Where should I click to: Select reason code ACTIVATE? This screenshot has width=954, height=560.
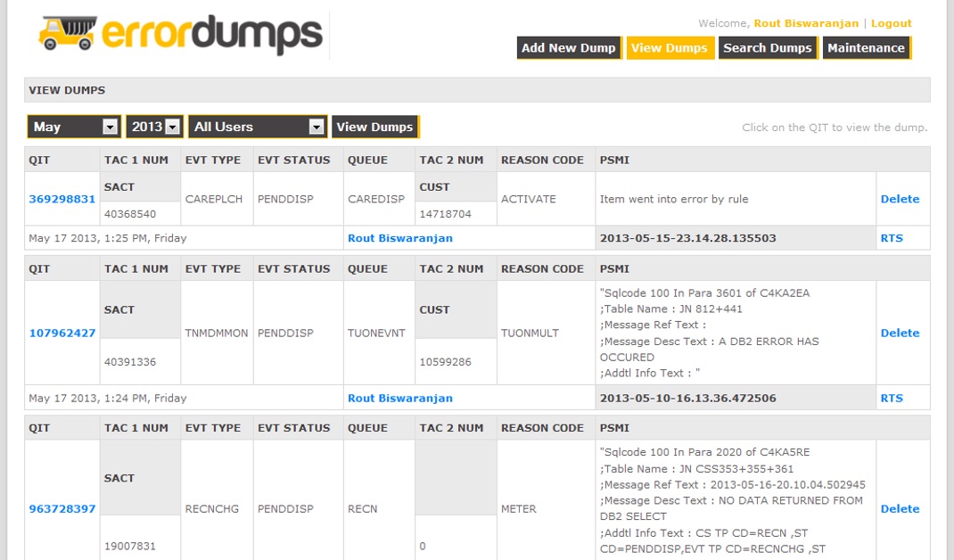pyautogui.click(x=528, y=199)
